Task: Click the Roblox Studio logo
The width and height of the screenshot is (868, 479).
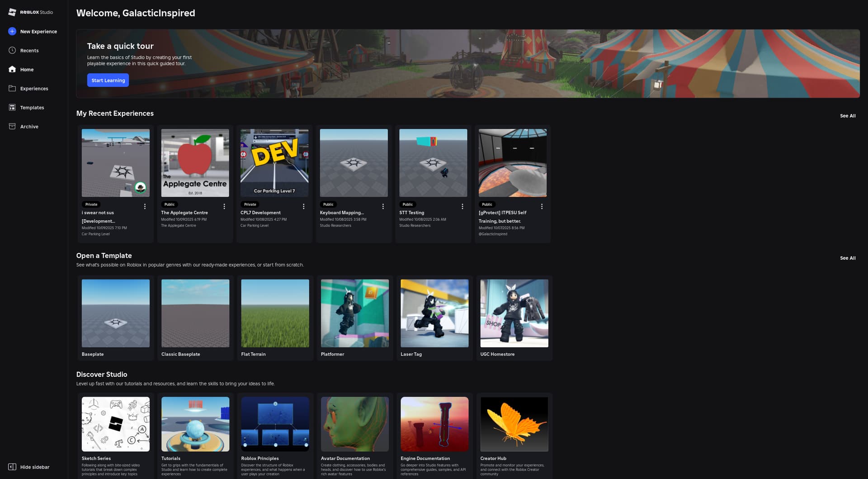Action: click(x=32, y=12)
